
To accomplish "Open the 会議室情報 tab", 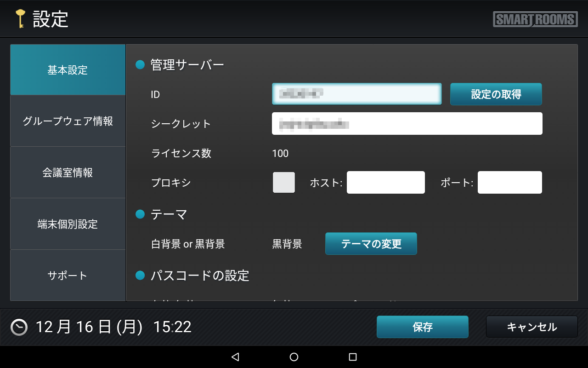I will (x=68, y=172).
